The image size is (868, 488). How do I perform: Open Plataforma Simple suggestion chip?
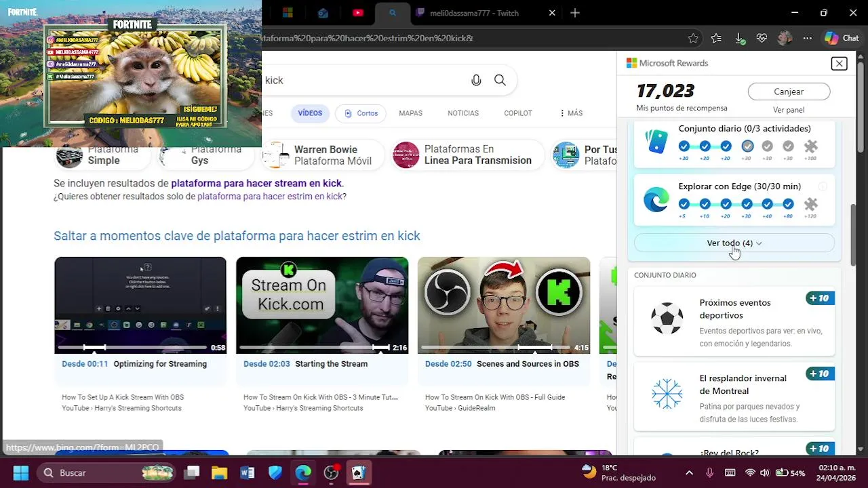[x=102, y=155]
